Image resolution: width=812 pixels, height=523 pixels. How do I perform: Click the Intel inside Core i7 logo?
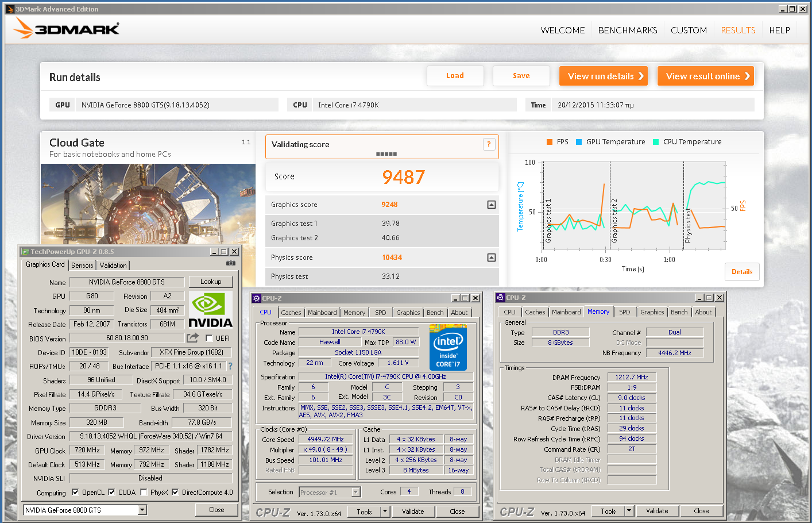448,347
